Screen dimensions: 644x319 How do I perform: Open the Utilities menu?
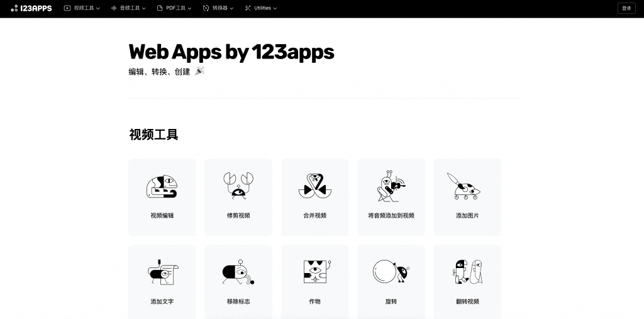pos(260,8)
